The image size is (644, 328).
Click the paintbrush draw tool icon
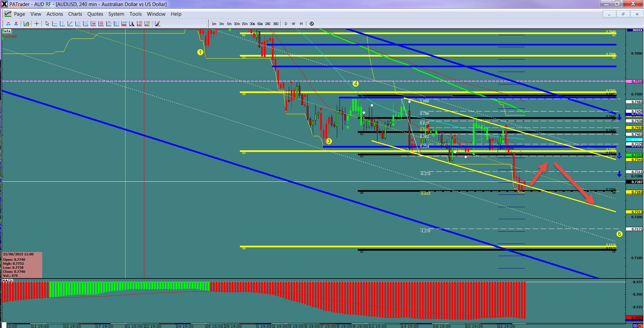click(157, 24)
